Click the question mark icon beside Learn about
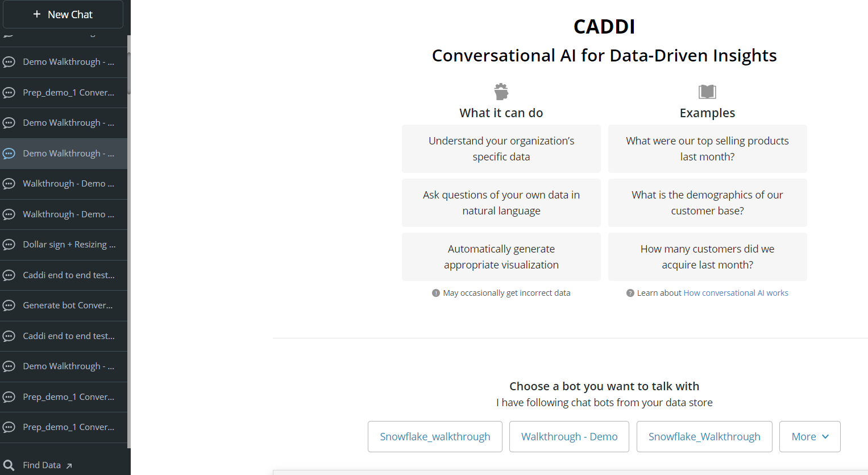Image resolution: width=868 pixels, height=475 pixels. [x=630, y=293]
